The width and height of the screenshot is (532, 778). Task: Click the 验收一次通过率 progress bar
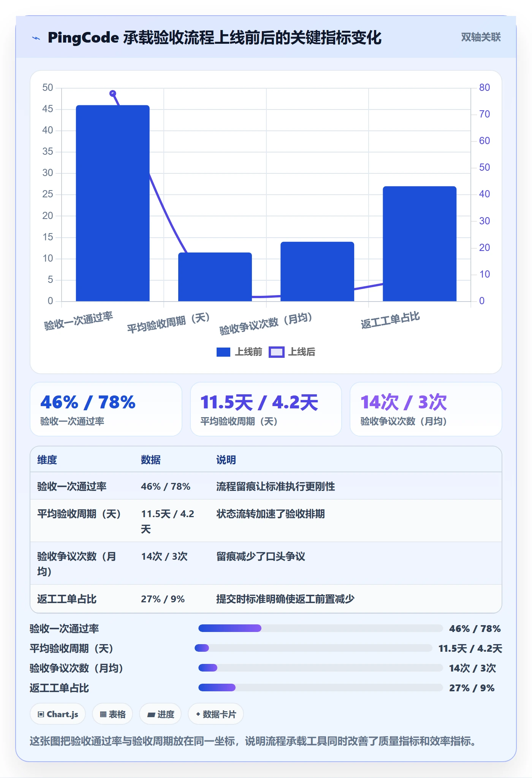[x=321, y=628]
